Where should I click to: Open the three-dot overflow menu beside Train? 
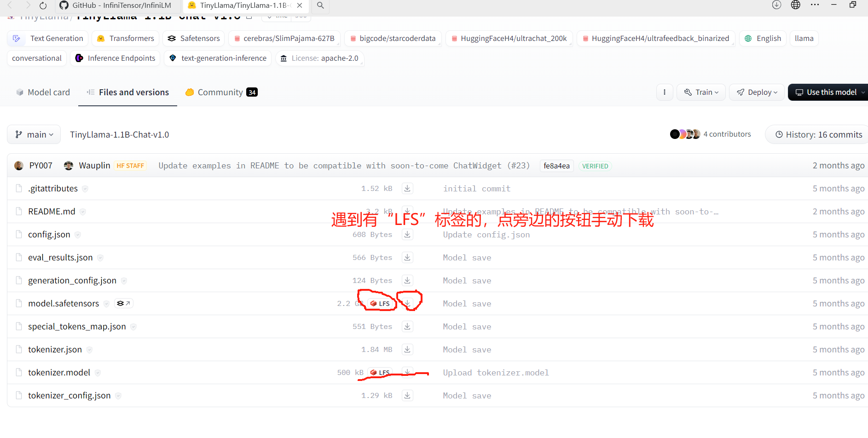tap(665, 92)
